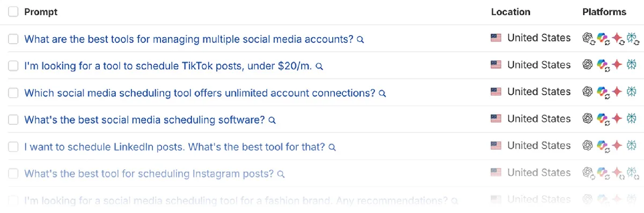Click the Prompt column header

coord(41,12)
